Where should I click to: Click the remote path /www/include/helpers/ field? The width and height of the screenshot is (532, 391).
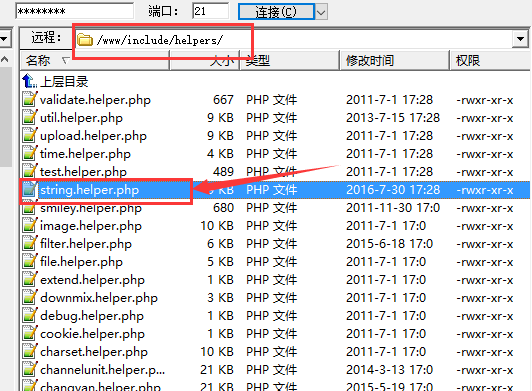pos(294,40)
